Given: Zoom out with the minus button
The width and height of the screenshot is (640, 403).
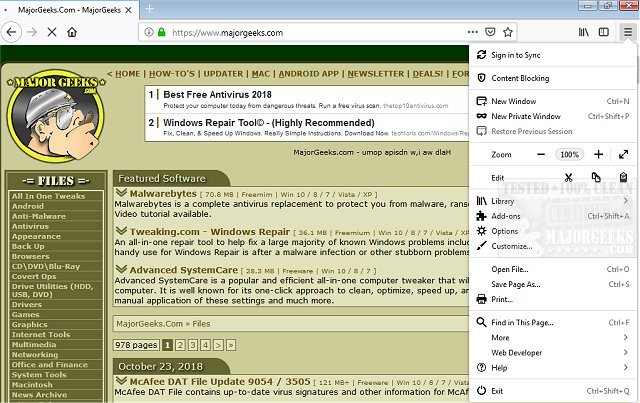Looking at the screenshot, I should (x=541, y=154).
